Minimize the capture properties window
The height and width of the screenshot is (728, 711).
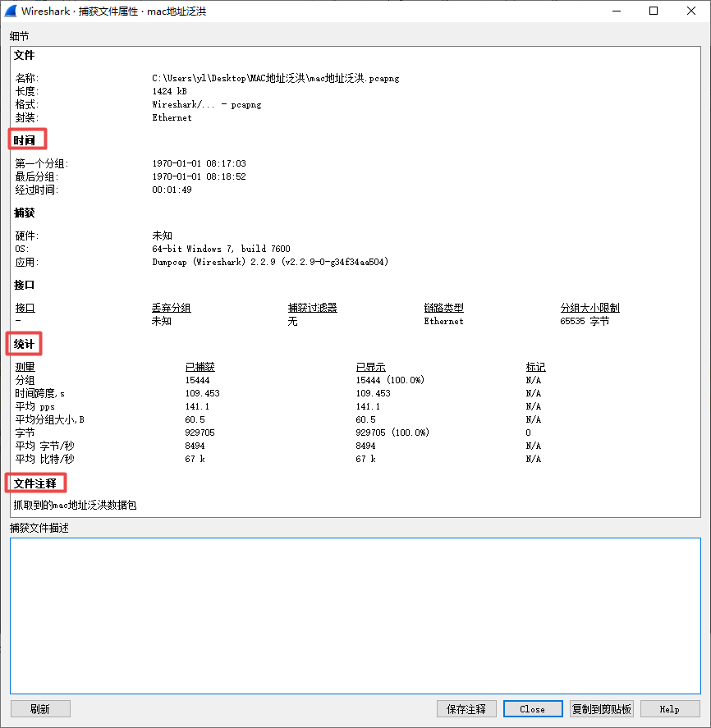point(617,11)
